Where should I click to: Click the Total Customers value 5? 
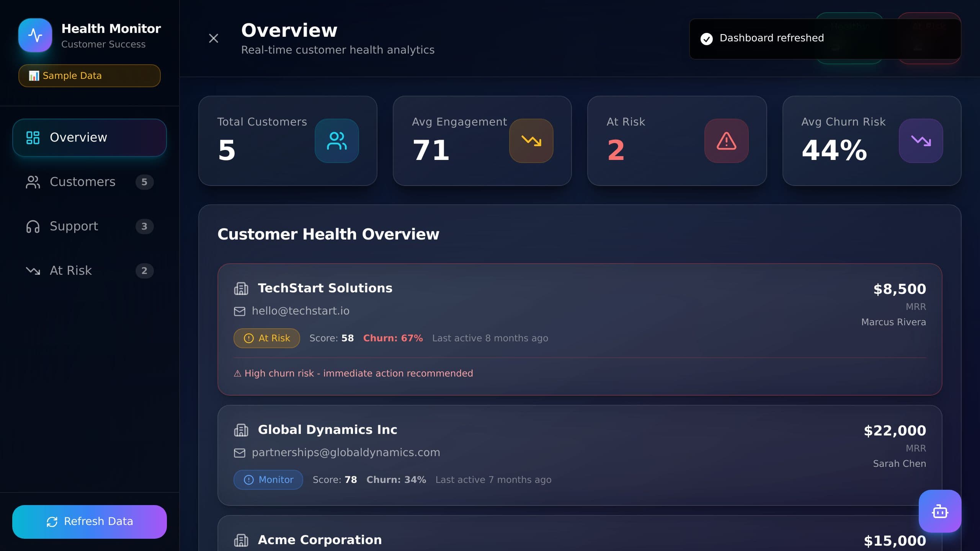[x=227, y=150]
